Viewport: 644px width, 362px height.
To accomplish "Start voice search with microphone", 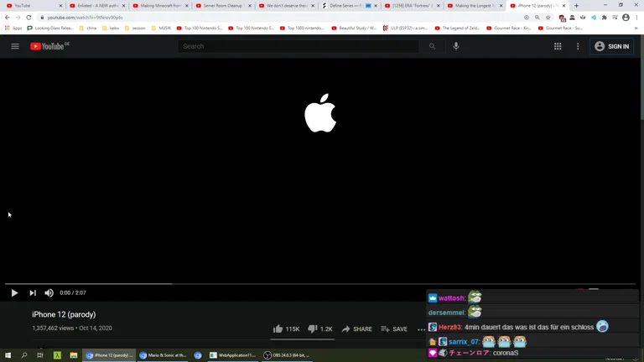I will point(456,46).
